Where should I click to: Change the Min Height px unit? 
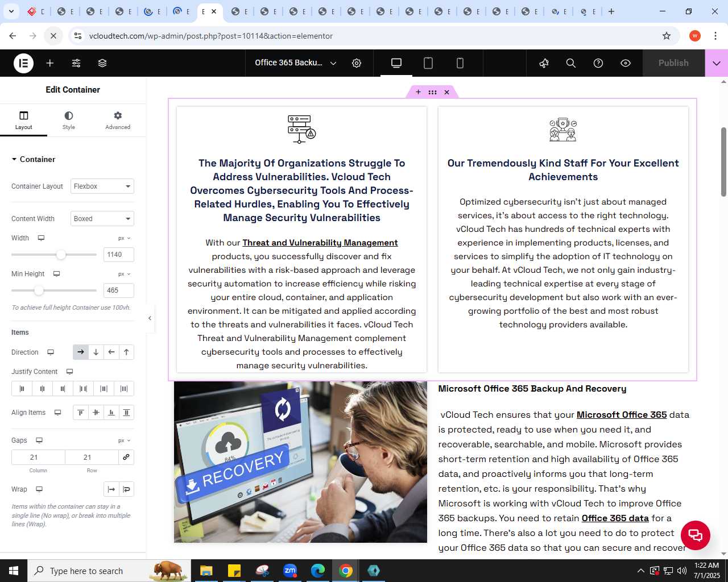coord(125,274)
